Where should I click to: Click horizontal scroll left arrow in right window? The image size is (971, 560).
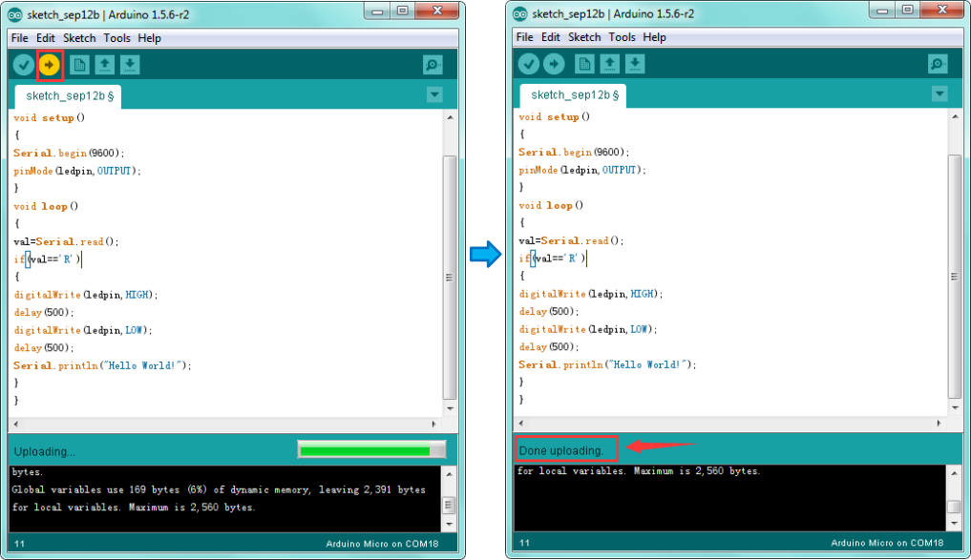pos(520,424)
